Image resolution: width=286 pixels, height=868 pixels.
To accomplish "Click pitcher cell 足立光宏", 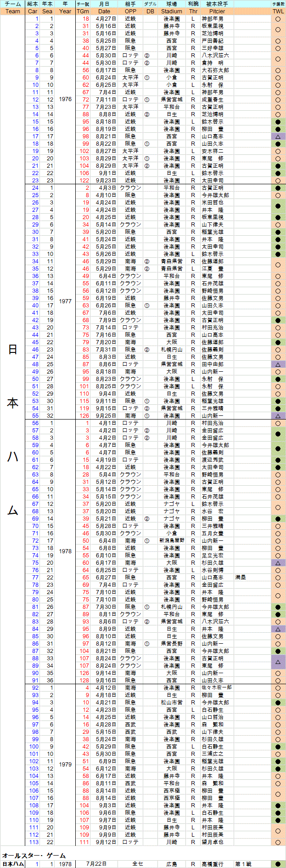I will (x=217, y=556).
